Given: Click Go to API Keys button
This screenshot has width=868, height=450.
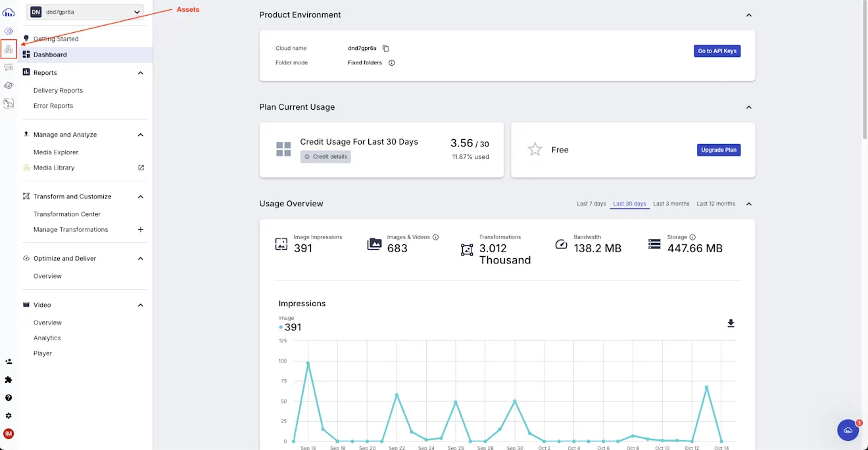Looking at the screenshot, I should [717, 51].
